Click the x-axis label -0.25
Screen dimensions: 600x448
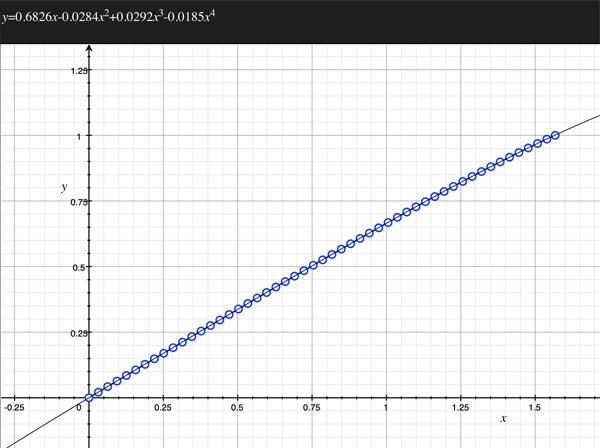(x=14, y=408)
